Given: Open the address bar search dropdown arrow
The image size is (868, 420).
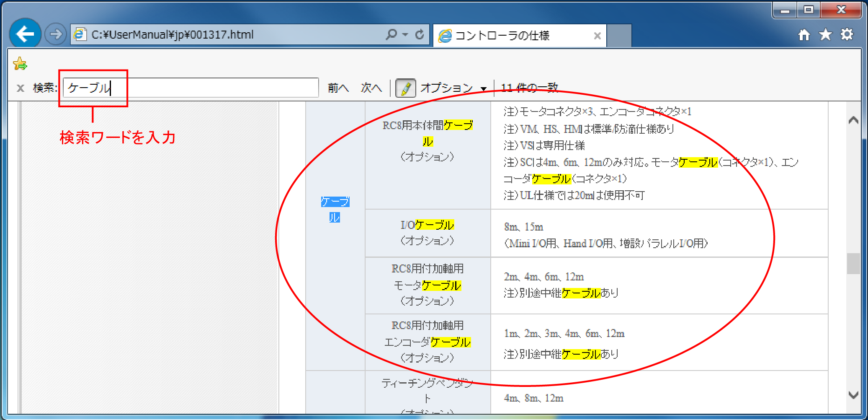Looking at the screenshot, I should click(405, 34).
